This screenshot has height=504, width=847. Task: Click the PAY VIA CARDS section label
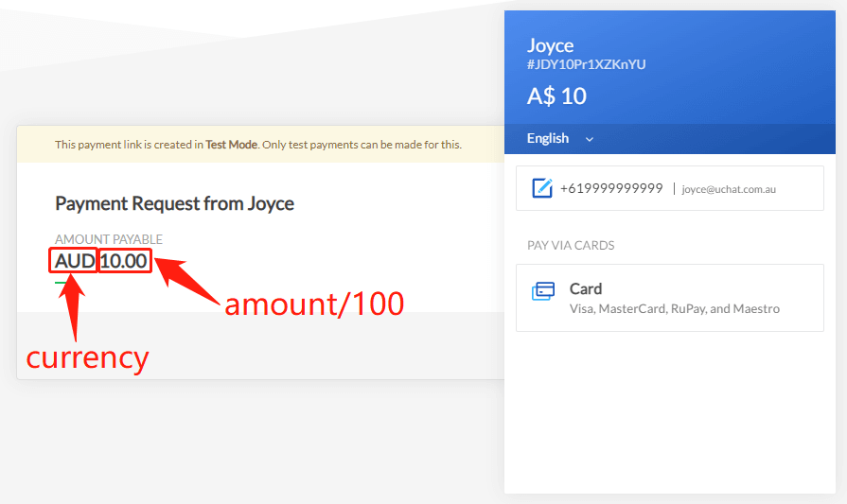571,245
